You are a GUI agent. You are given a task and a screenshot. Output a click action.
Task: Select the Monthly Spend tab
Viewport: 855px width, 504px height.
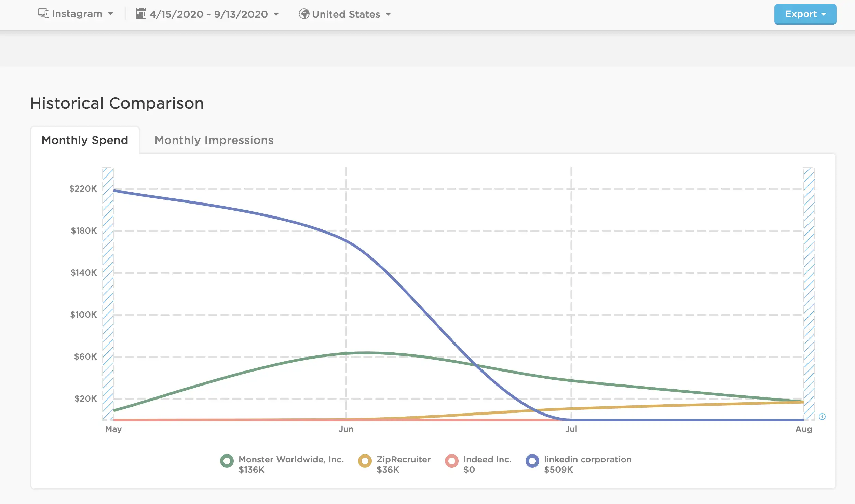[85, 140]
